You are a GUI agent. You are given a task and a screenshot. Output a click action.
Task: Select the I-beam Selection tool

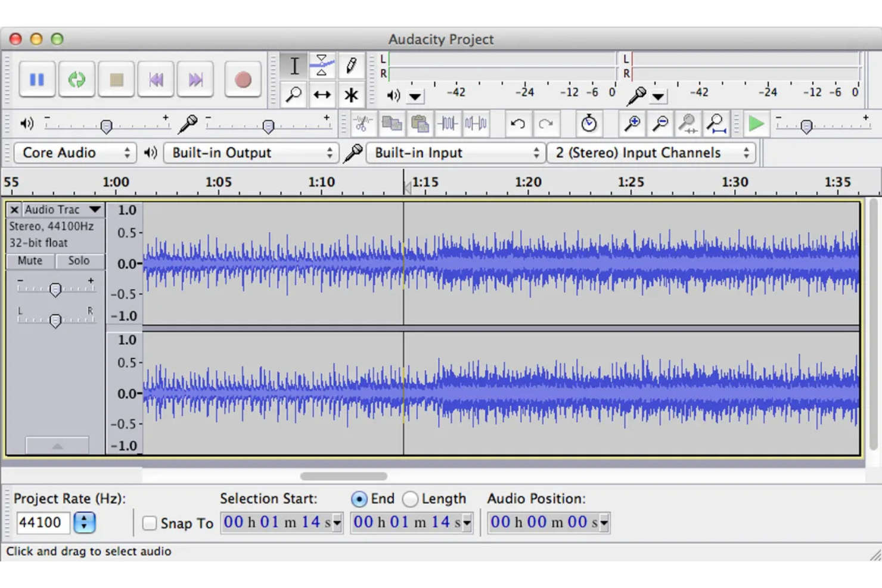(x=294, y=66)
